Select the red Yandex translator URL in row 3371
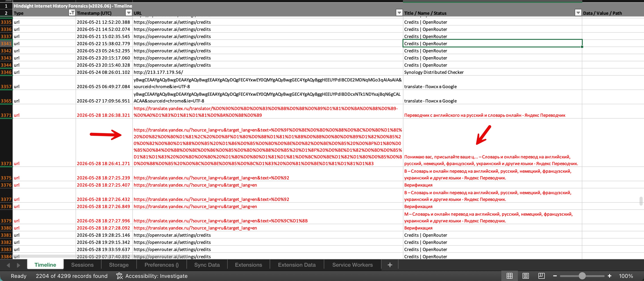The width and height of the screenshot is (644, 281). click(x=268, y=112)
